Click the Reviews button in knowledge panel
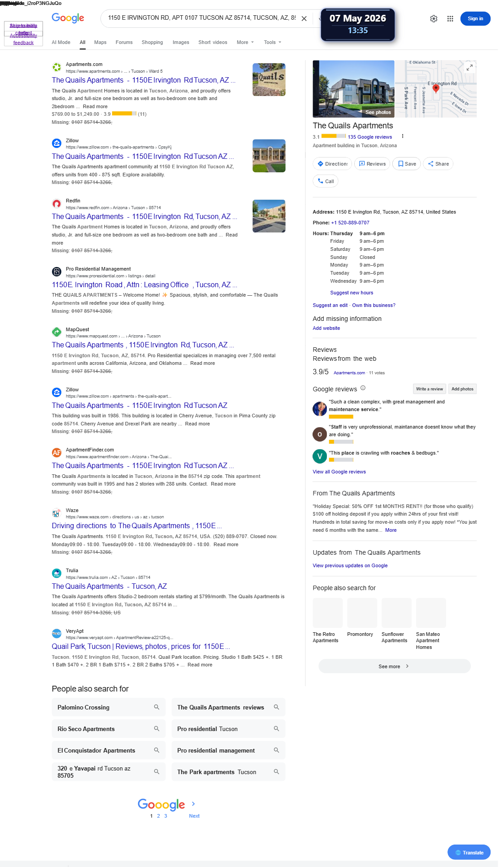Viewport: 504px width, 867px height. click(x=372, y=164)
